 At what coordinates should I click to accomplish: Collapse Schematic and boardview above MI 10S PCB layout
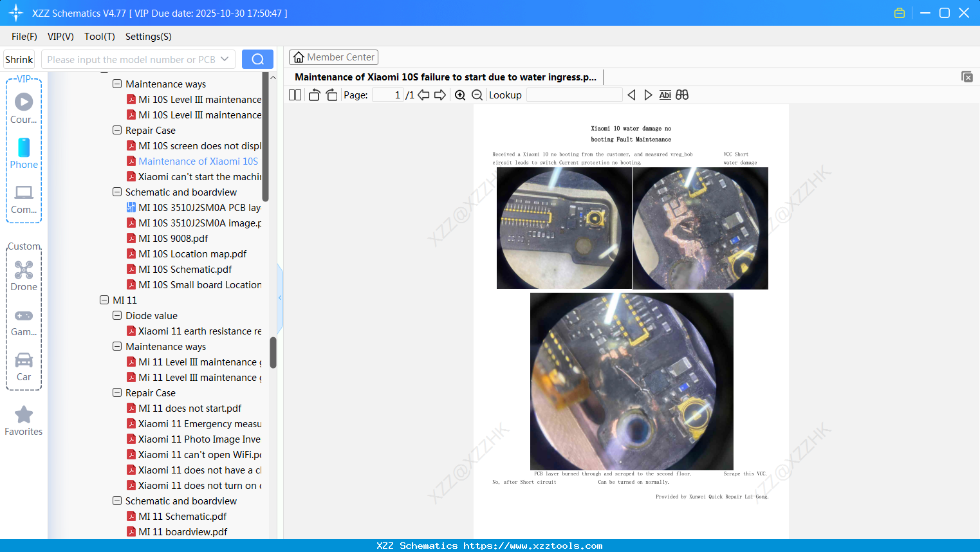click(117, 192)
